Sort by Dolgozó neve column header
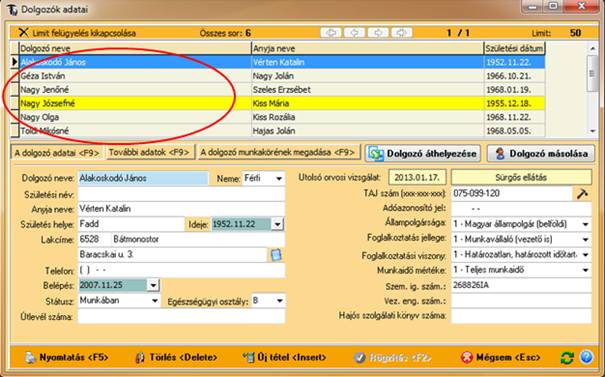This screenshot has width=605, height=377. point(135,49)
